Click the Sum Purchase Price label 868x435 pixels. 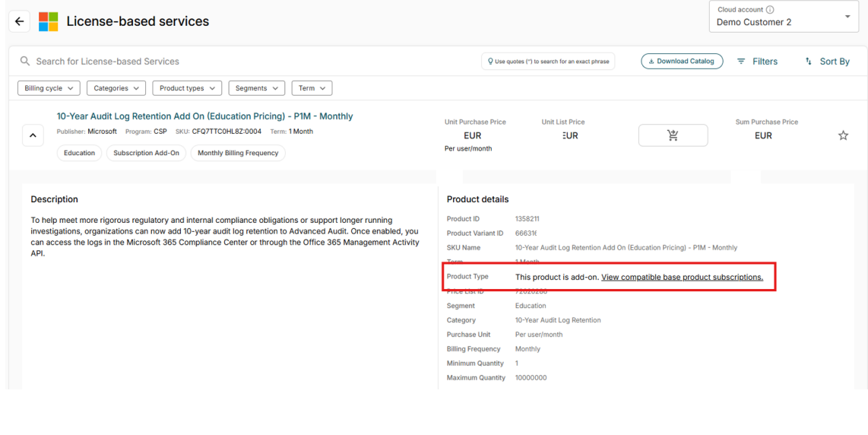point(767,122)
